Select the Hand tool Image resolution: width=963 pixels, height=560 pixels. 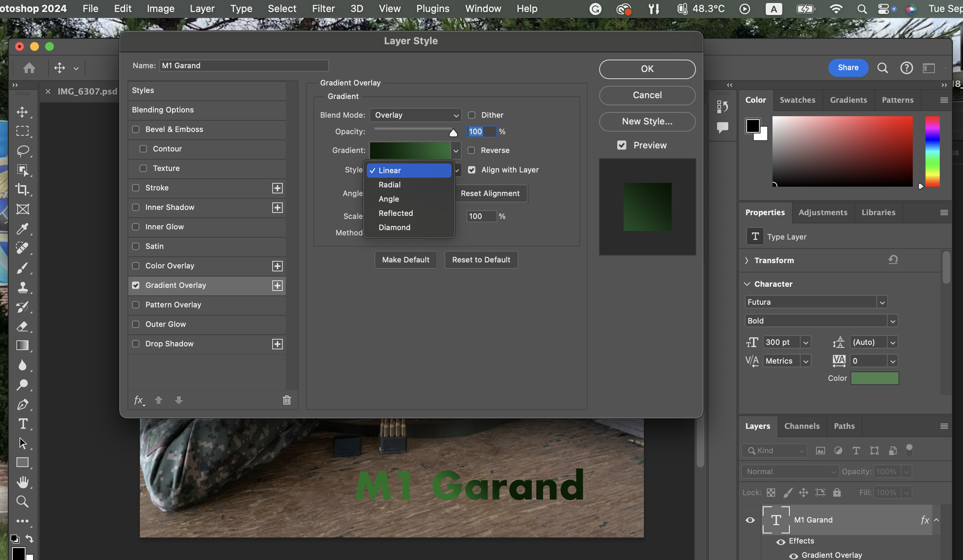(x=22, y=482)
